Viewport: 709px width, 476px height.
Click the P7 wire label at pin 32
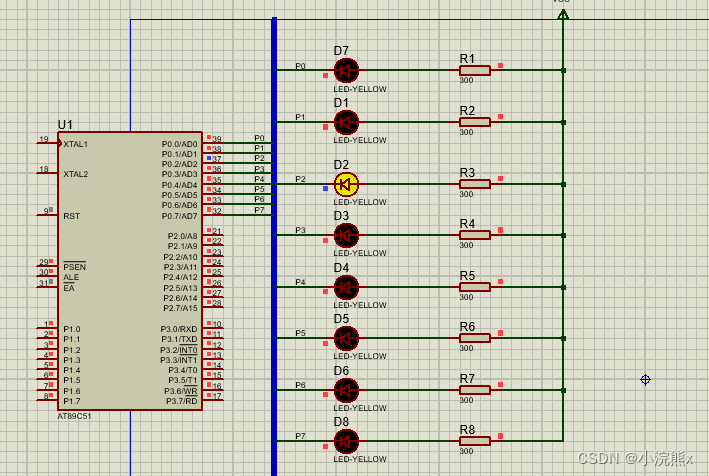coord(259,210)
